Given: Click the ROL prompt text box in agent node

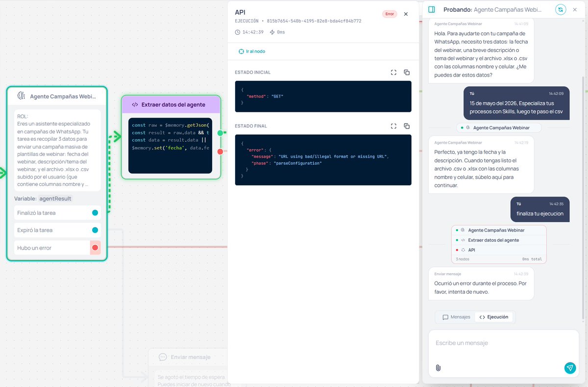Looking at the screenshot, I should click(57, 151).
